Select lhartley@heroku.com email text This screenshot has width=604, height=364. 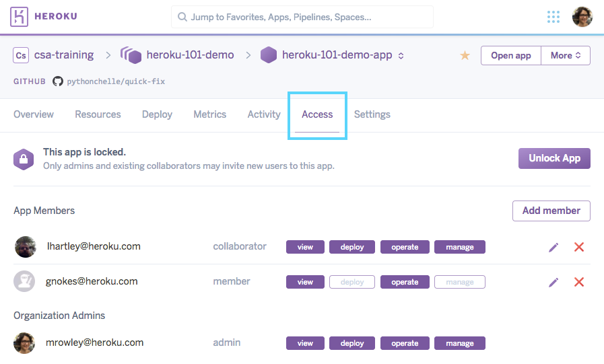[x=94, y=246]
